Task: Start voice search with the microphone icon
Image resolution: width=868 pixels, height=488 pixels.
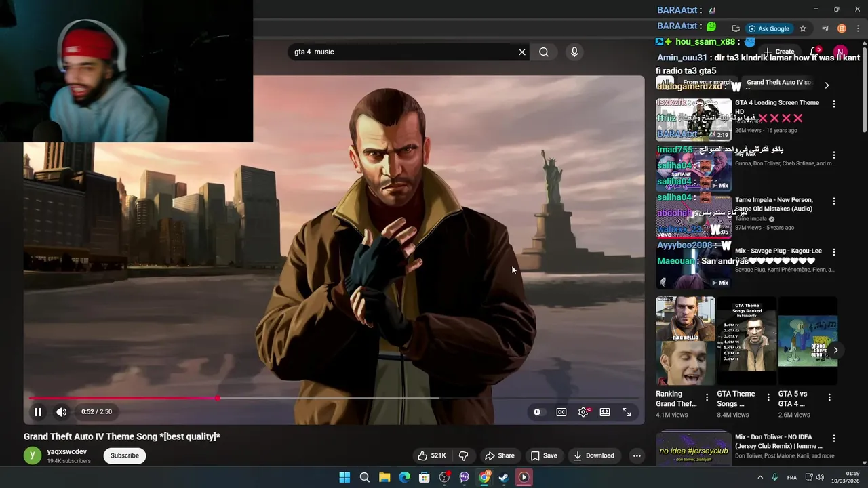Action: point(574,52)
